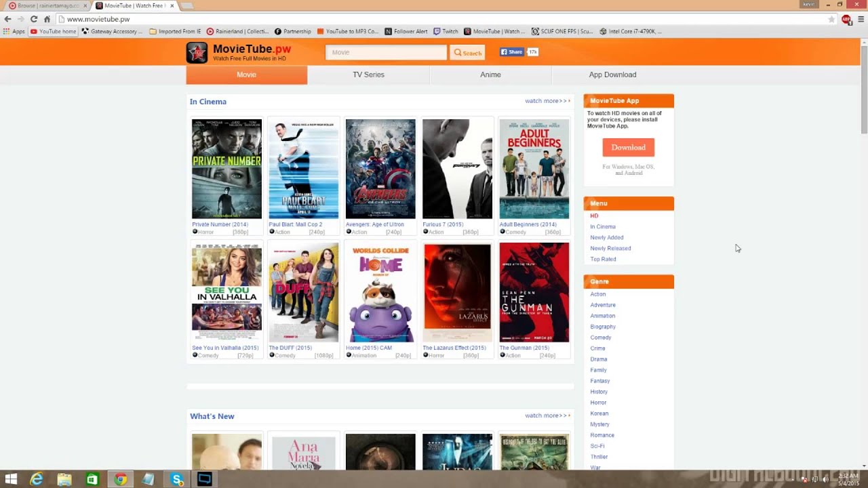Choose the Drama genre
The image size is (868, 488).
point(599,359)
